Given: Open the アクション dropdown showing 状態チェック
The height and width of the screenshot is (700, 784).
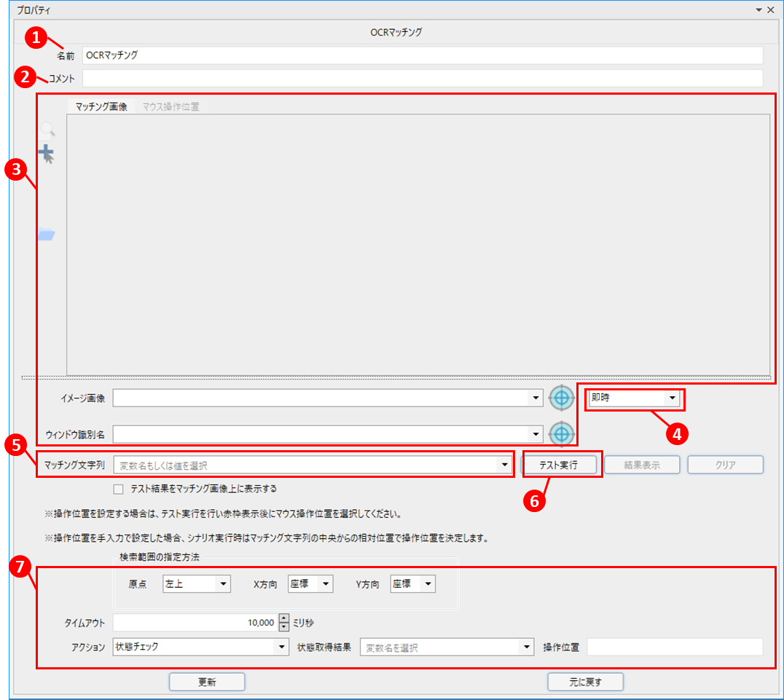Looking at the screenshot, I should (x=282, y=646).
